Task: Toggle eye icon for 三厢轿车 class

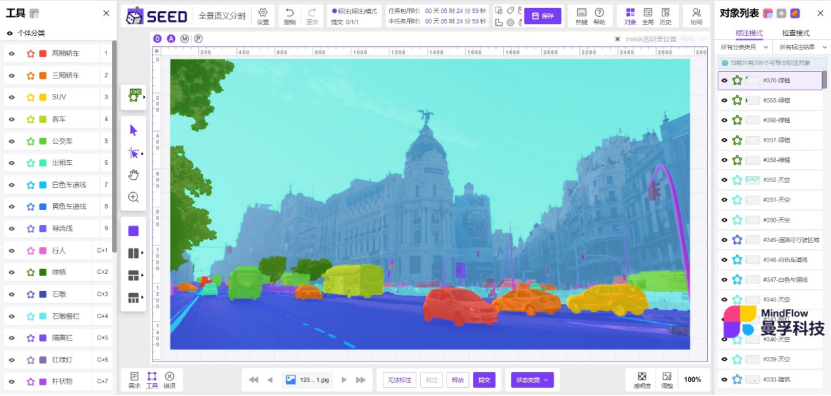Action: coord(11,76)
